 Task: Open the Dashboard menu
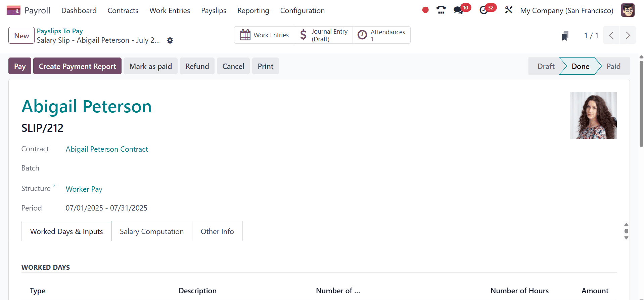pos(79,10)
